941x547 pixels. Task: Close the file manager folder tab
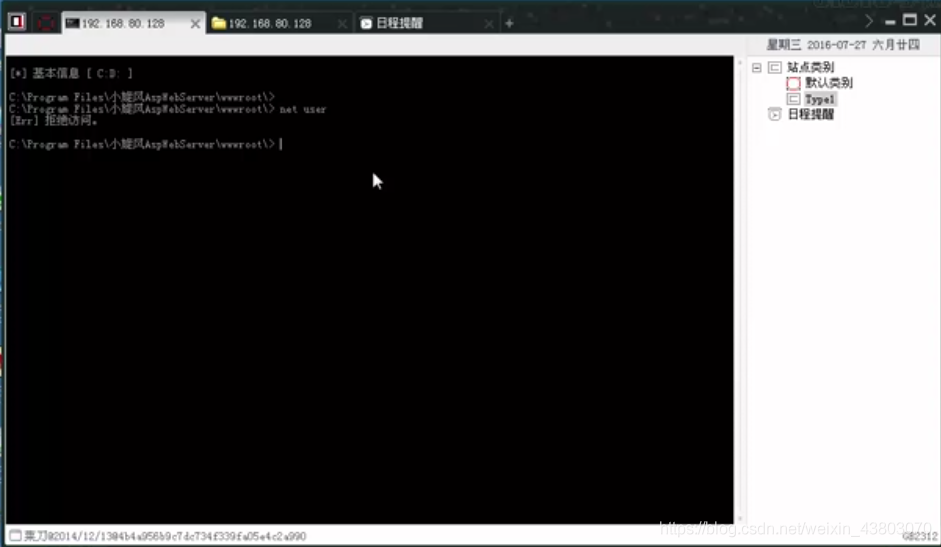pos(342,23)
